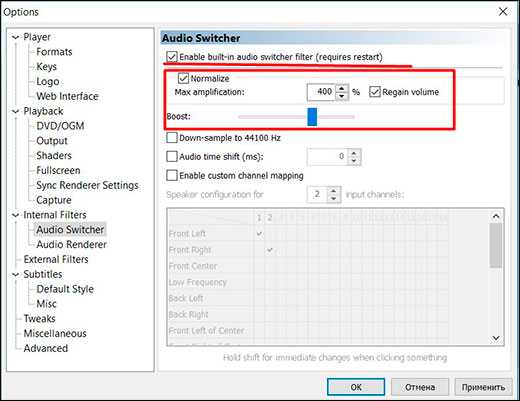Click scroll-up arrow of channel mapping list

[x=496, y=216]
